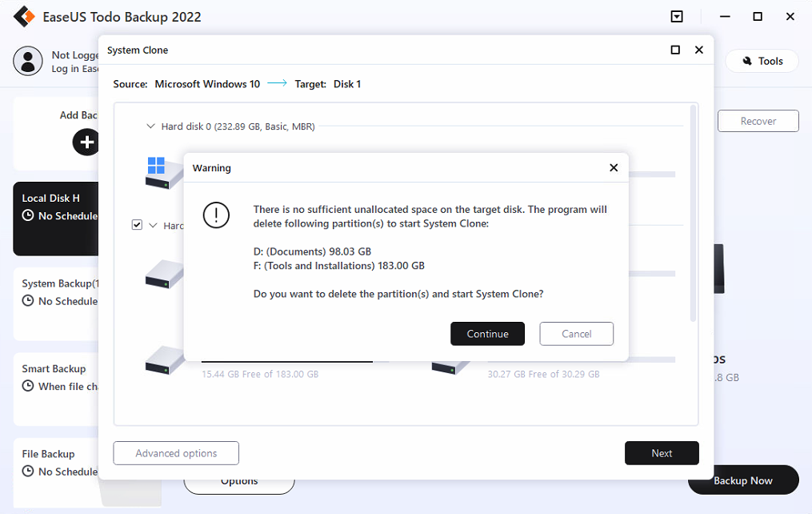Viewport: 812px width, 514px height.
Task: Click the EaseUS Todo Backup logo icon
Action: click(x=24, y=17)
